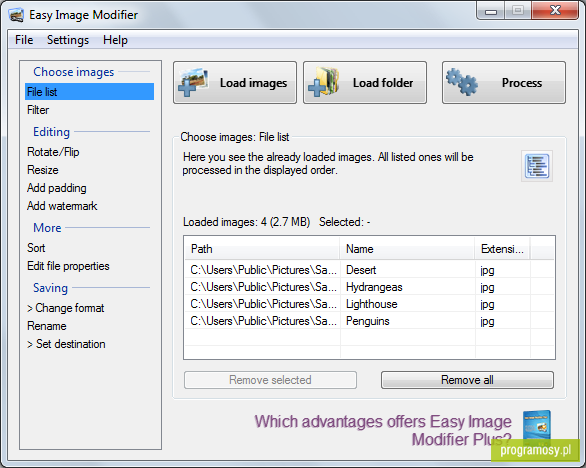586x468 pixels.
Task: Open the File menu
Action: 24,40
